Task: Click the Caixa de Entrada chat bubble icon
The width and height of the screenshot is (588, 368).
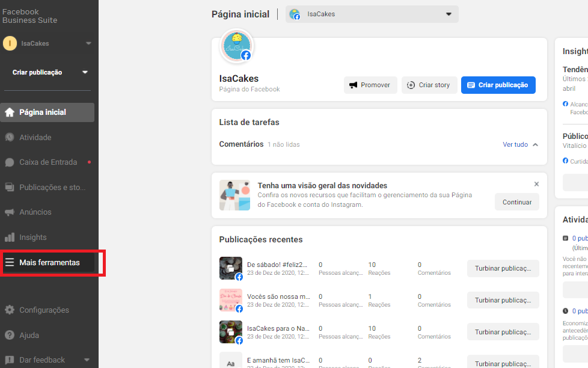Action: click(x=10, y=162)
